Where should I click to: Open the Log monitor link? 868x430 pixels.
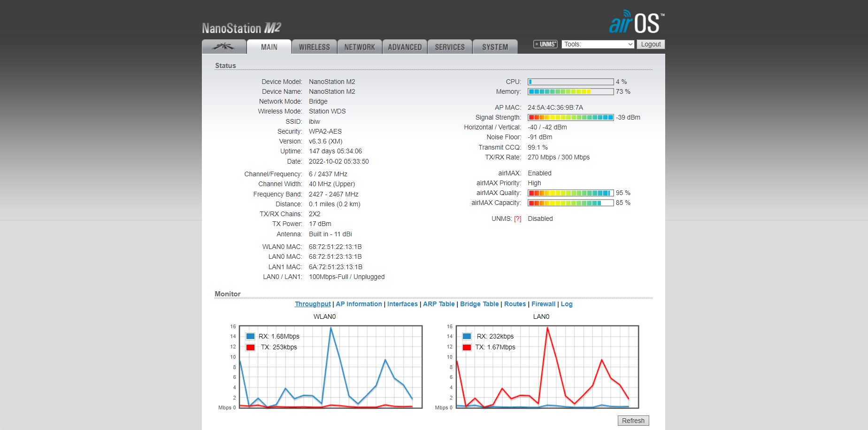567,304
